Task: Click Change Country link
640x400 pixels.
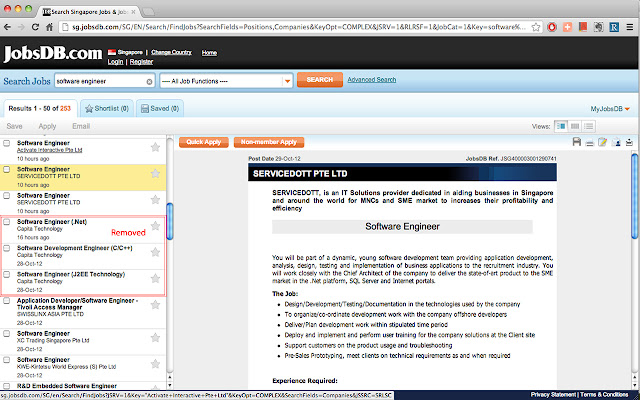Action: pos(171,52)
